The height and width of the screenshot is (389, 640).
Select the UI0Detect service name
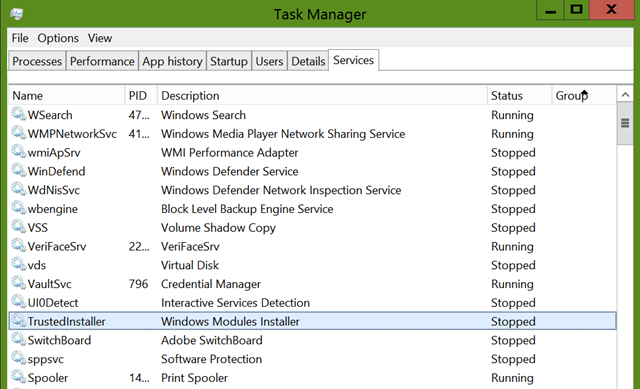click(53, 303)
